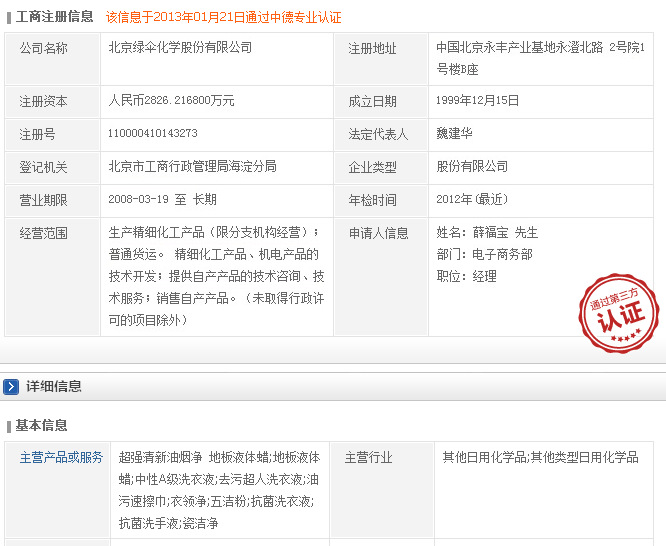Click registered capital 人民币2826.216800万元
The height and width of the screenshot is (546, 666).
tap(171, 100)
